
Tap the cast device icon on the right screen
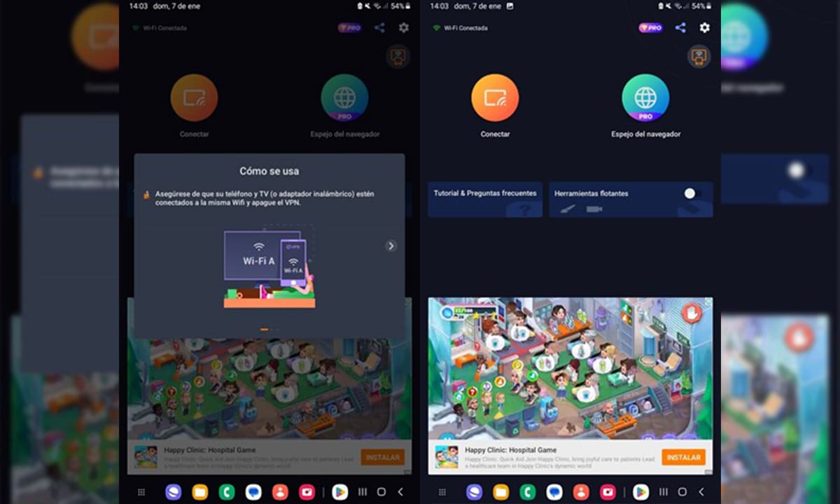[699, 57]
